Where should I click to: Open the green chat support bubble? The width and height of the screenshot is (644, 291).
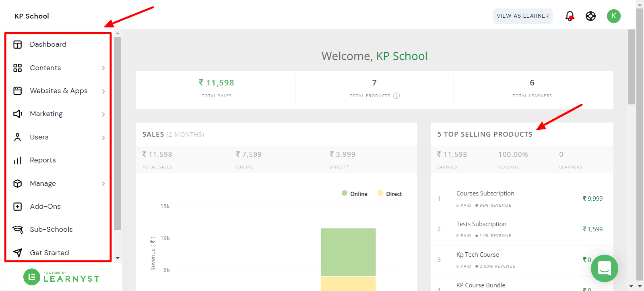[x=604, y=268]
